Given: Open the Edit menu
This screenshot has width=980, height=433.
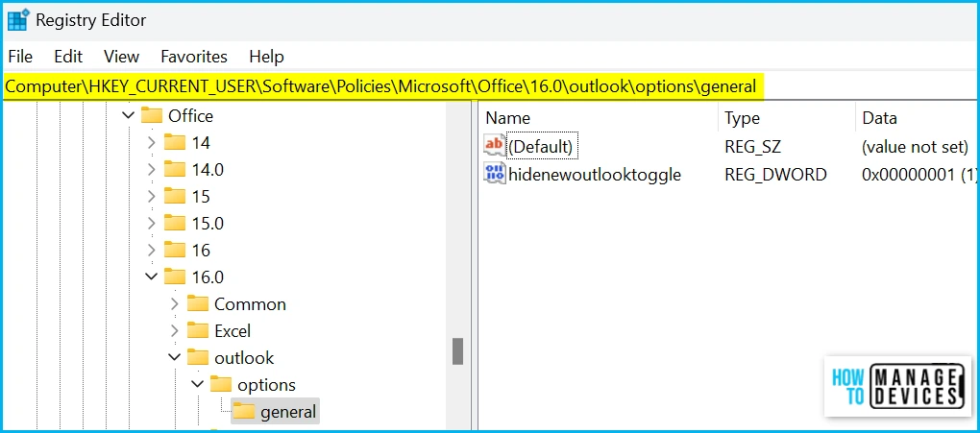Looking at the screenshot, I should click(x=68, y=57).
